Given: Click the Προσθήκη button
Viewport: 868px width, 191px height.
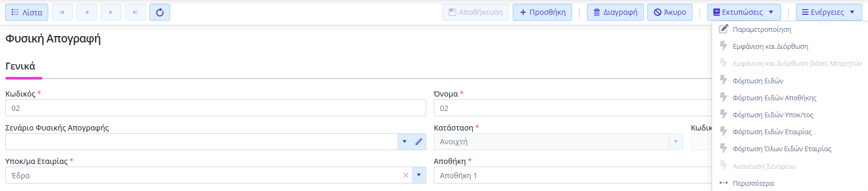Looking at the screenshot, I should pyautogui.click(x=542, y=12).
